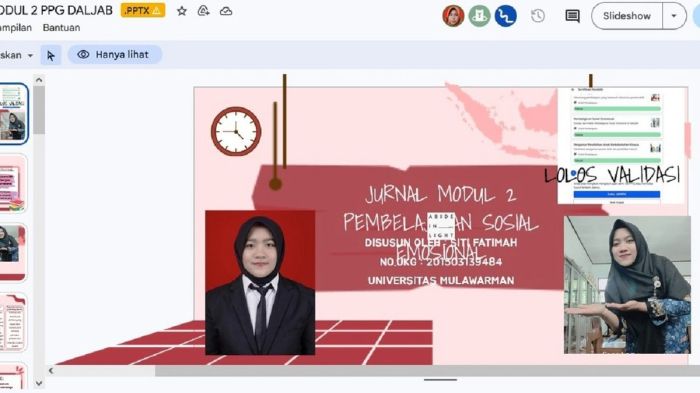The width and height of the screenshot is (700, 393).
Task: Click the horizontal scrollbar left arrow
Action: (51, 371)
